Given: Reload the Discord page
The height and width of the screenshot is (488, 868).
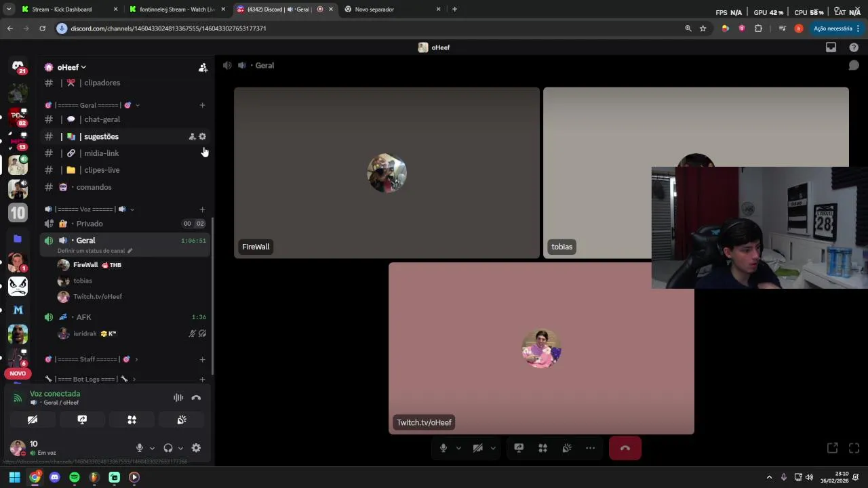Looking at the screenshot, I should pyautogui.click(x=42, y=28).
